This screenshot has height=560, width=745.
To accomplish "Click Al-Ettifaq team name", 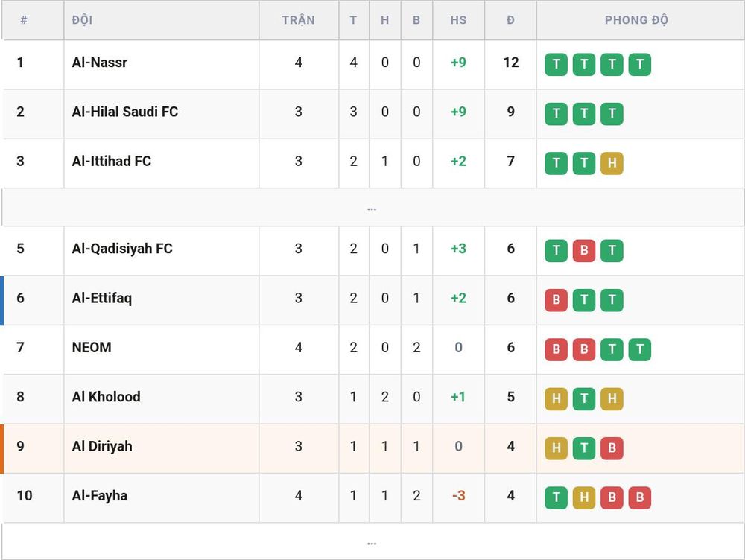I will pos(101,298).
